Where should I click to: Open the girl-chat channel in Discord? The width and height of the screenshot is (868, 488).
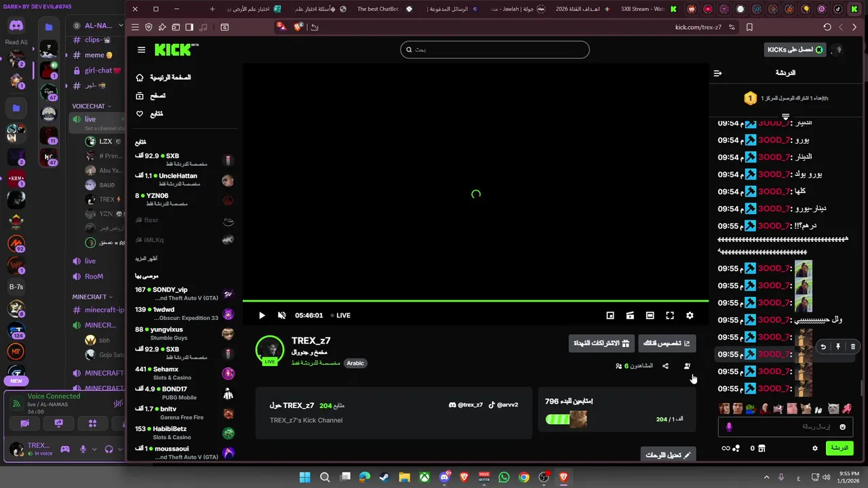[x=98, y=70]
